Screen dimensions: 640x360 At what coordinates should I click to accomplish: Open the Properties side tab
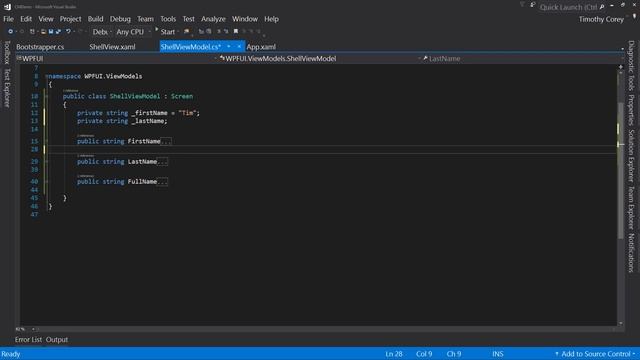(631, 110)
